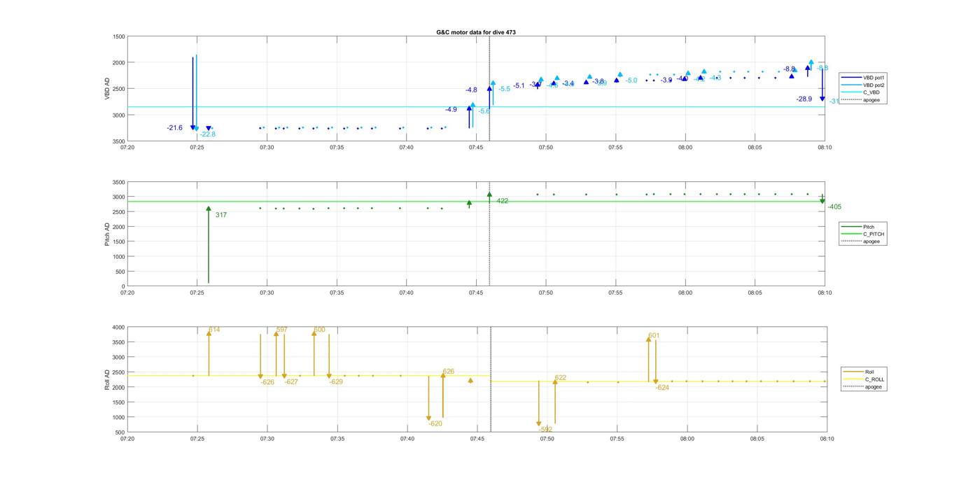Click the '-626' roll move label

pyautogui.click(x=267, y=383)
